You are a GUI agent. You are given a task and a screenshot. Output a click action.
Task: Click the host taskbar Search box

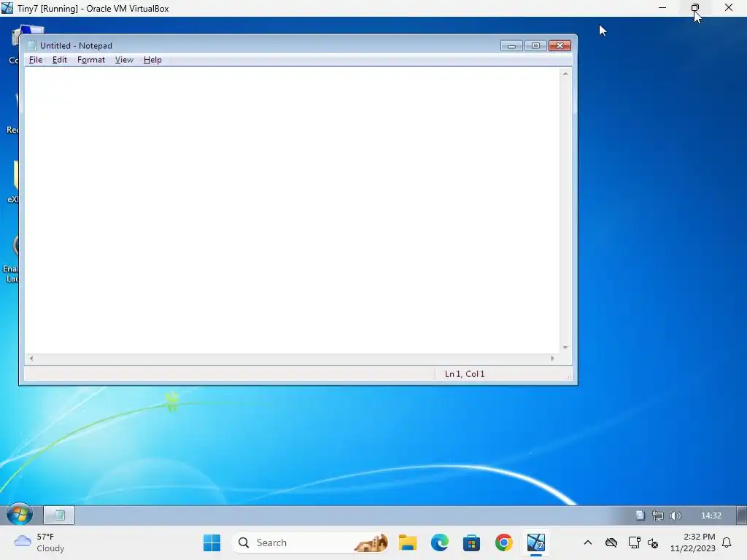(x=311, y=542)
